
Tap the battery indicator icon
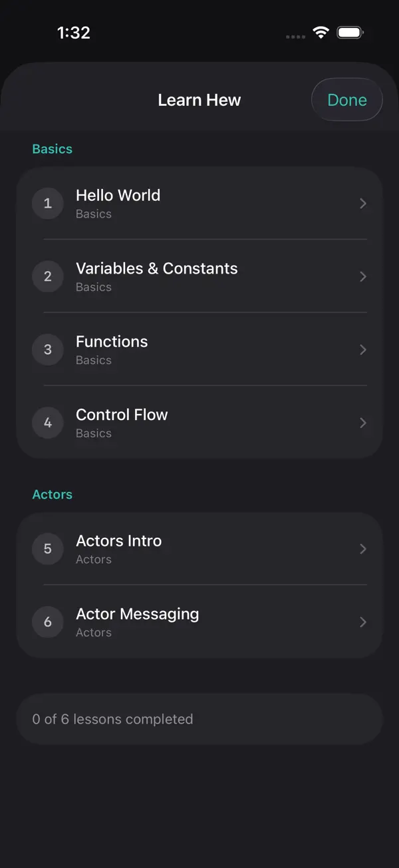pyautogui.click(x=350, y=33)
